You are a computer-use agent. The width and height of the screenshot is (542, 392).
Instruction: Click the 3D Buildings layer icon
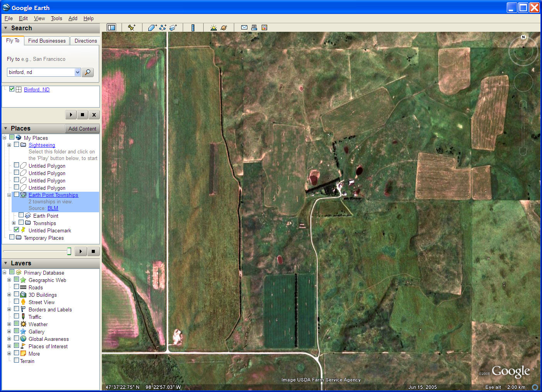tap(23, 294)
